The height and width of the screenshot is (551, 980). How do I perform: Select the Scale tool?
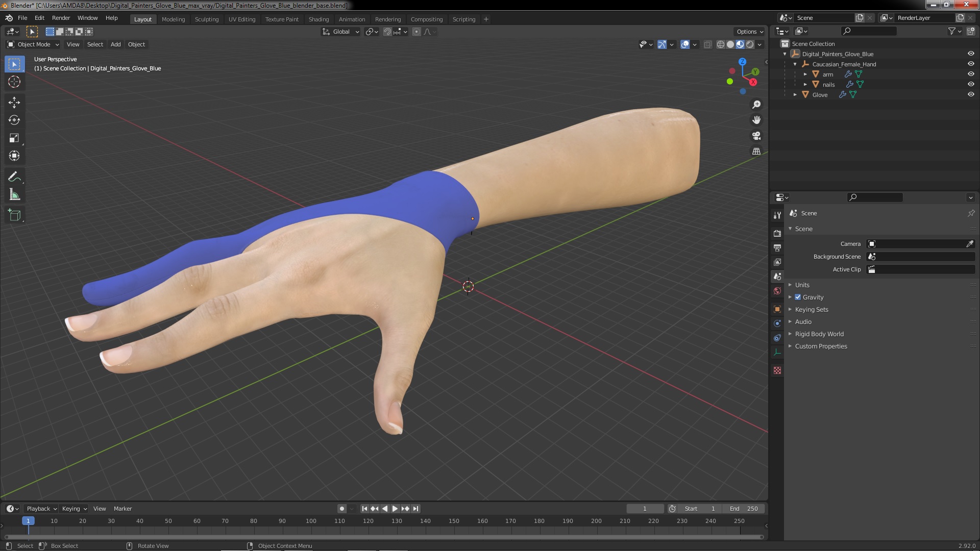click(14, 138)
